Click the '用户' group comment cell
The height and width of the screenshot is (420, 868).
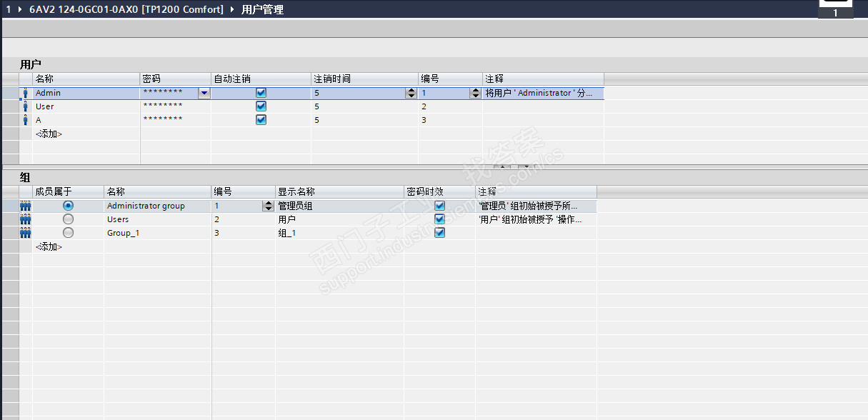[x=536, y=219]
